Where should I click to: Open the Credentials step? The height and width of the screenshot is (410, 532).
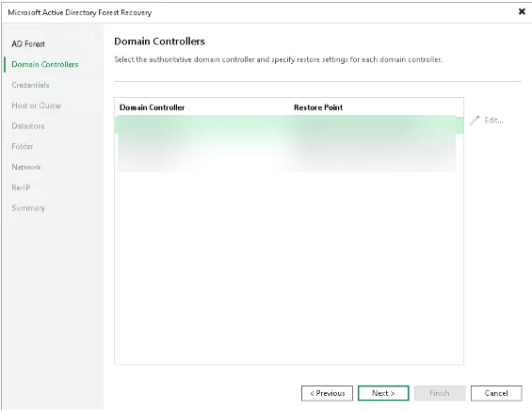click(30, 85)
